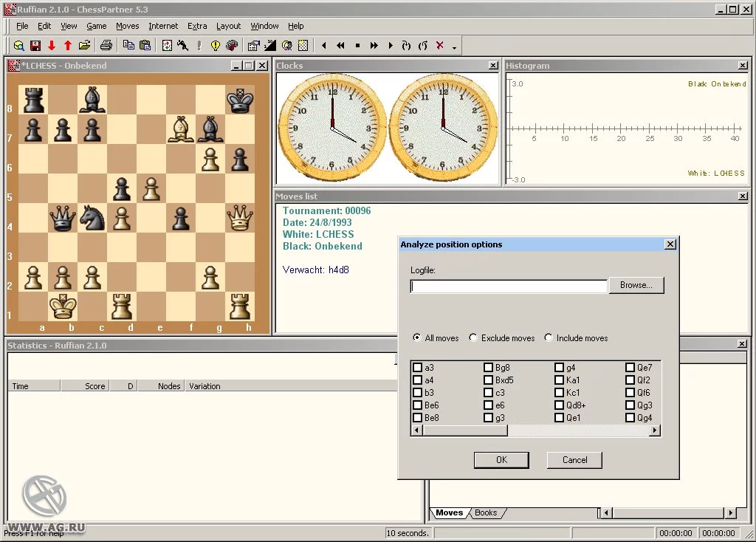Click the red down arrow toolbar icon
The image size is (756, 542).
tap(52, 45)
